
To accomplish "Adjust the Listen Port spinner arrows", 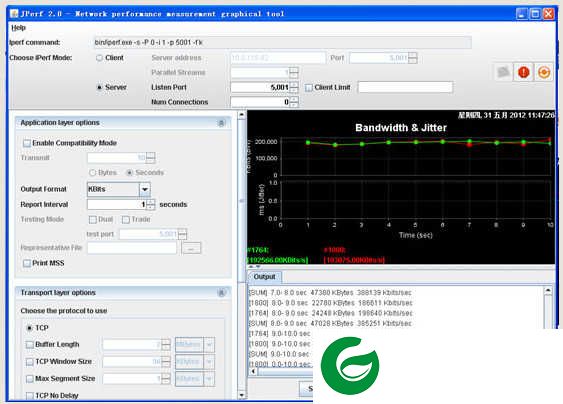I will (294, 87).
